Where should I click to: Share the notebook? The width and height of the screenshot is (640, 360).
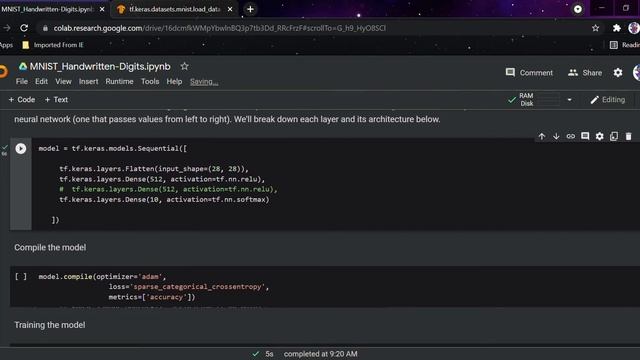click(x=585, y=73)
